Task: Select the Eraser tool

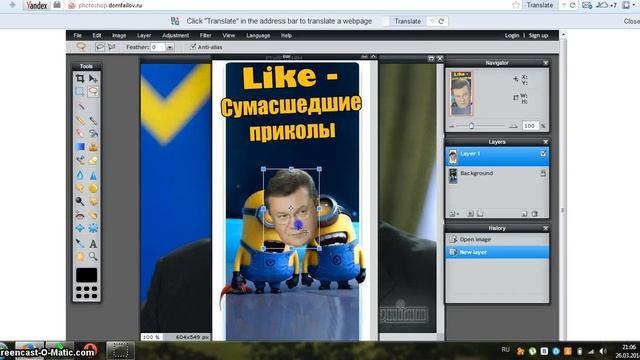Action: point(80,133)
